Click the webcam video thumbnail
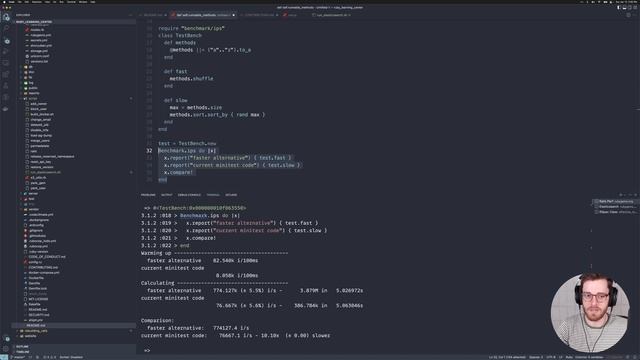This screenshot has width=640, height=360. click(x=590, y=313)
